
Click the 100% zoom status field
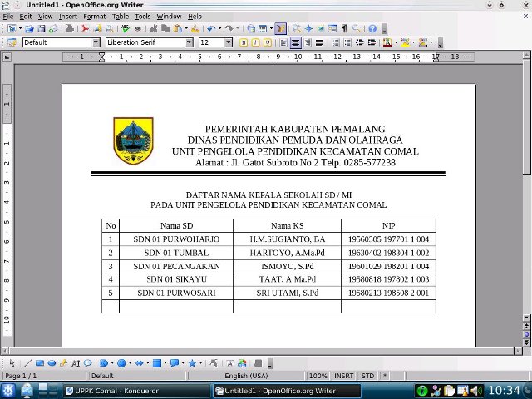click(x=318, y=376)
